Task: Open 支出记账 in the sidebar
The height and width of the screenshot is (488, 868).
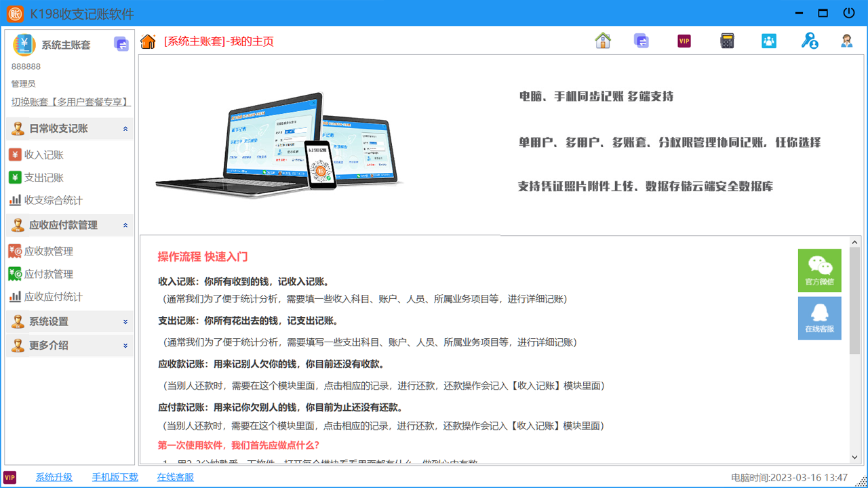Action: (43, 178)
